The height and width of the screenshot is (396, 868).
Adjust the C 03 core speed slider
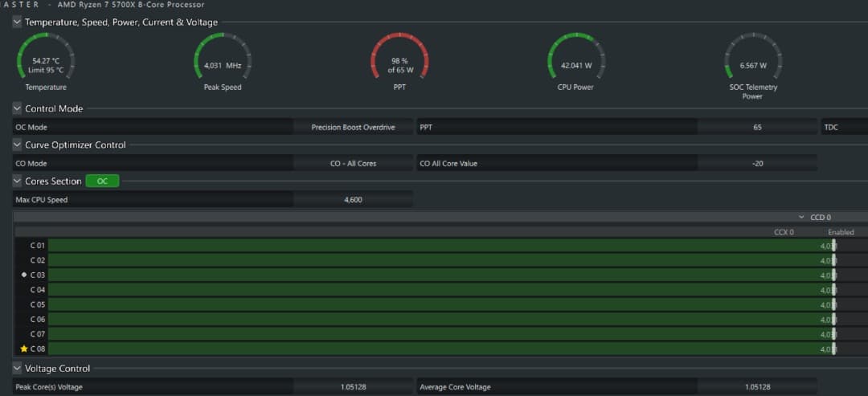[x=833, y=276]
